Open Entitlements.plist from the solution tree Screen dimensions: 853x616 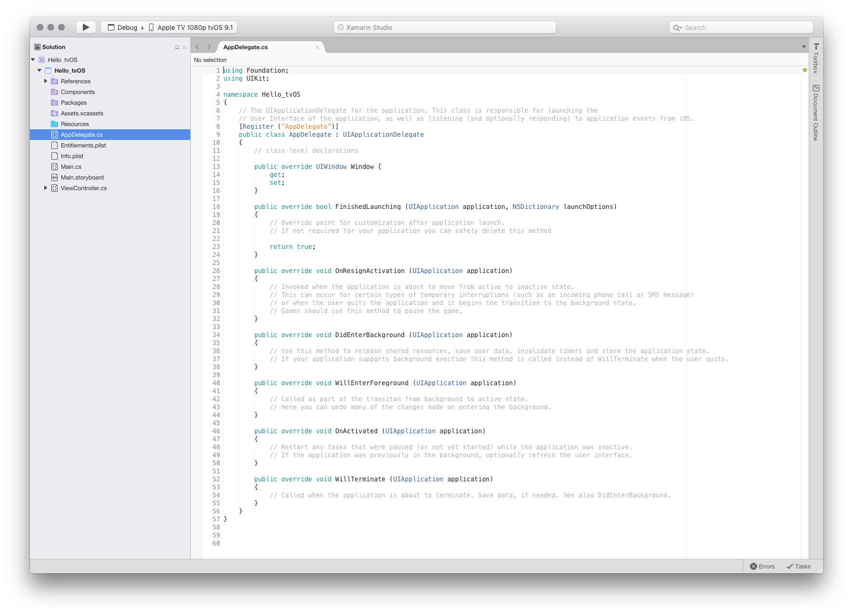point(83,145)
